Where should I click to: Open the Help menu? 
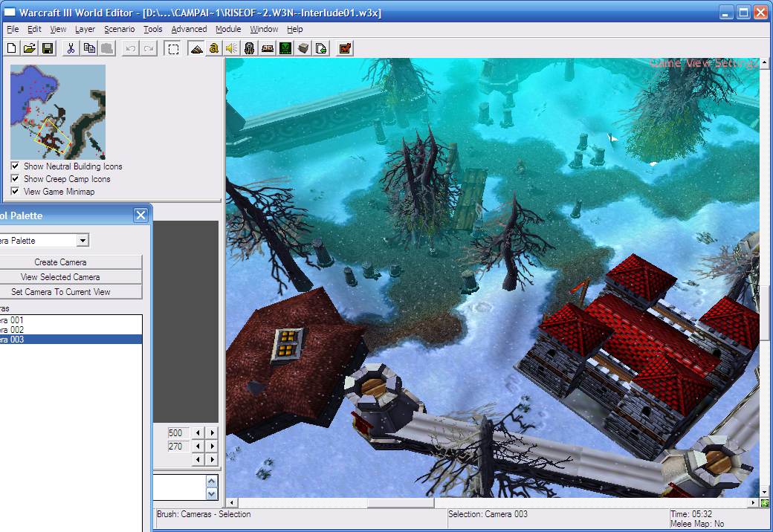coord(295,29)
